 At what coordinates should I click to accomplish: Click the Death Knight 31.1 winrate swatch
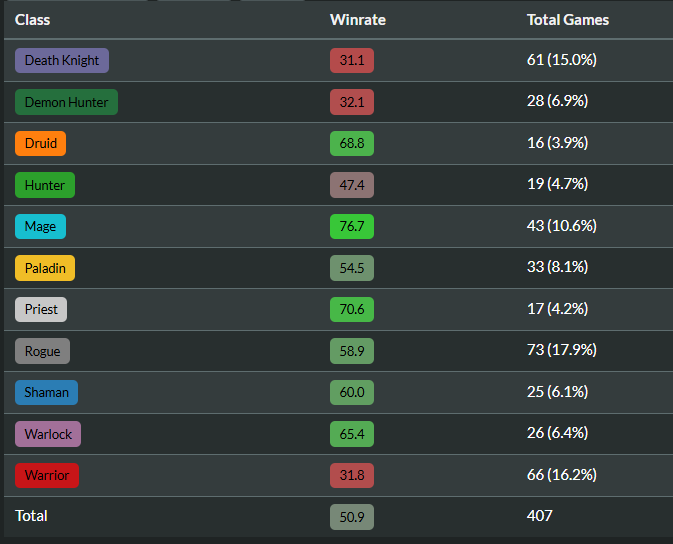[352, 61]
